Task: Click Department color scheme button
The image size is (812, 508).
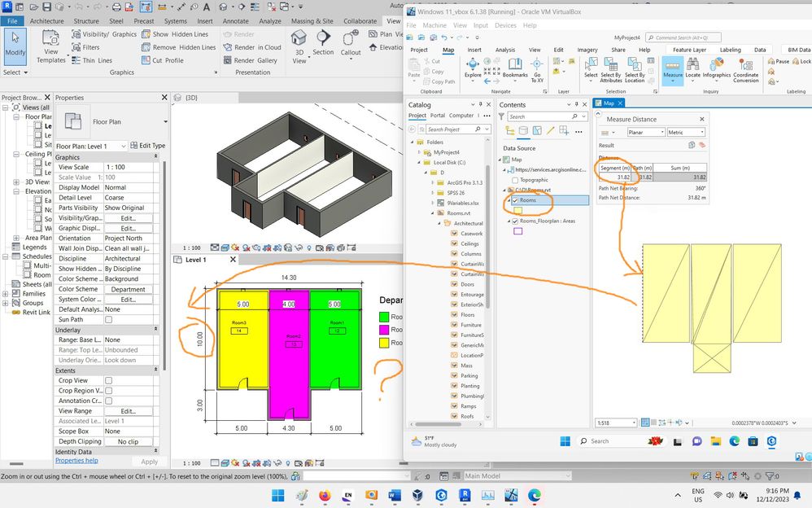Action: click(x=128, y=290)
